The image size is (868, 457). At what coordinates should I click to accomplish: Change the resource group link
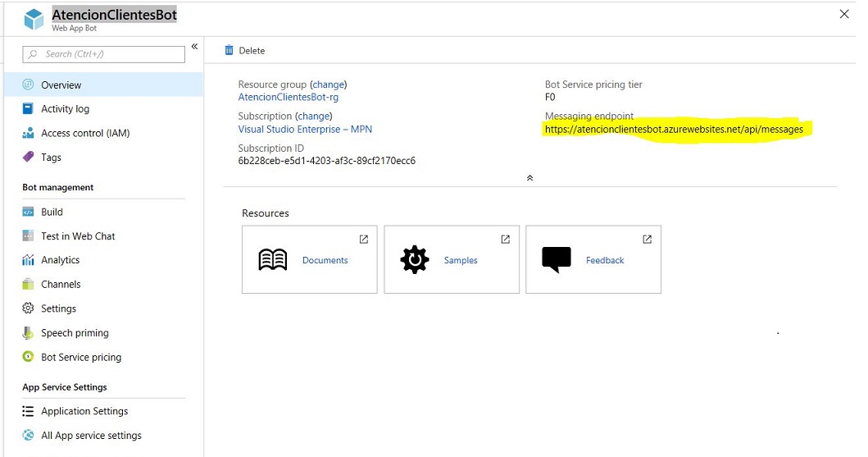329,85
